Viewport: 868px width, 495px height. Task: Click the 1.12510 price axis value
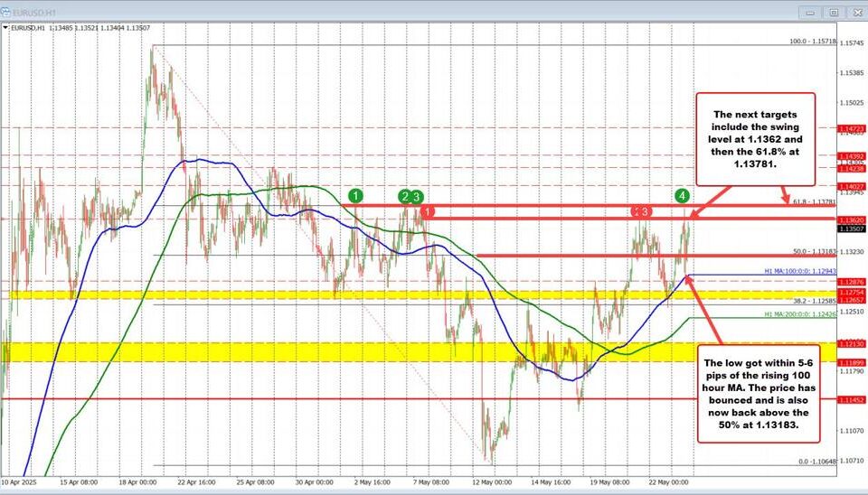point(853,312)
